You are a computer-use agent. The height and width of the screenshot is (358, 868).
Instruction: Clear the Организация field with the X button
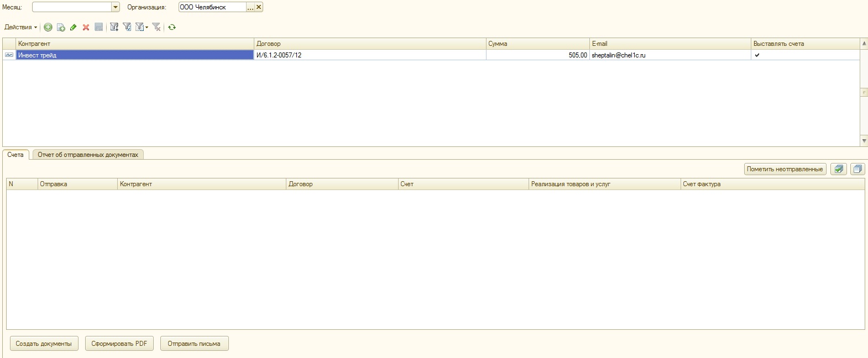point(259,7)
